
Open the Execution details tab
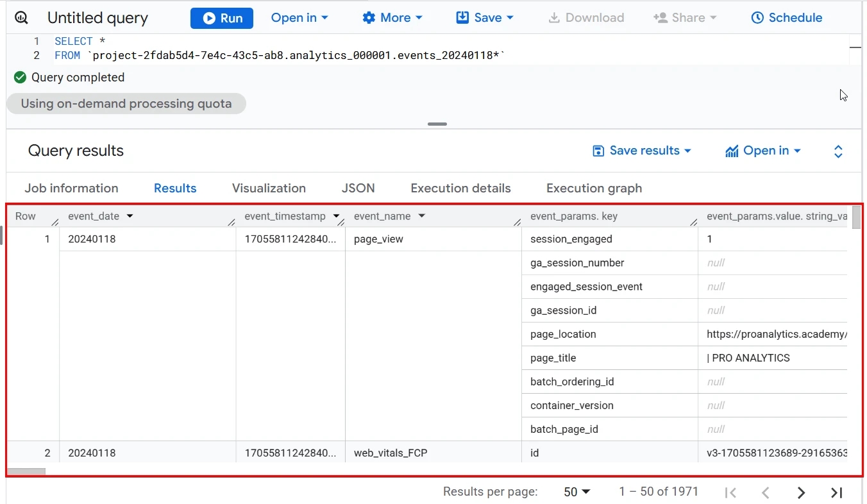(x=460, y=189)
